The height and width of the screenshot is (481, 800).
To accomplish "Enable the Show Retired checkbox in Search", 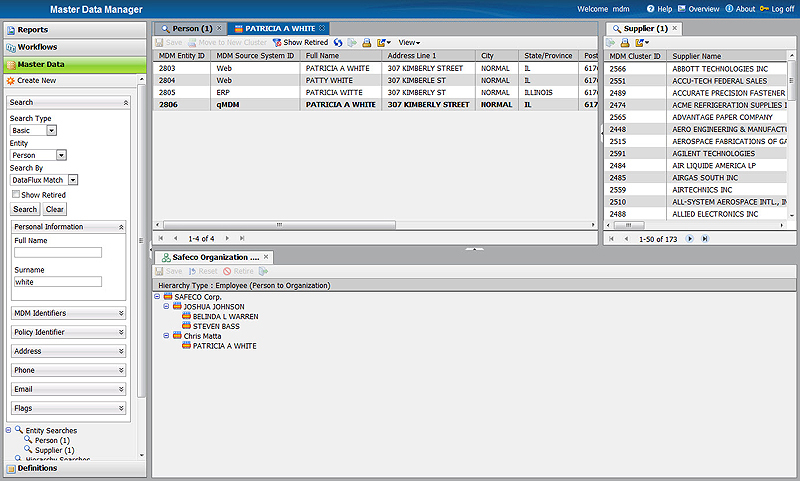I will pyautogui.click(x=16, y=195).
